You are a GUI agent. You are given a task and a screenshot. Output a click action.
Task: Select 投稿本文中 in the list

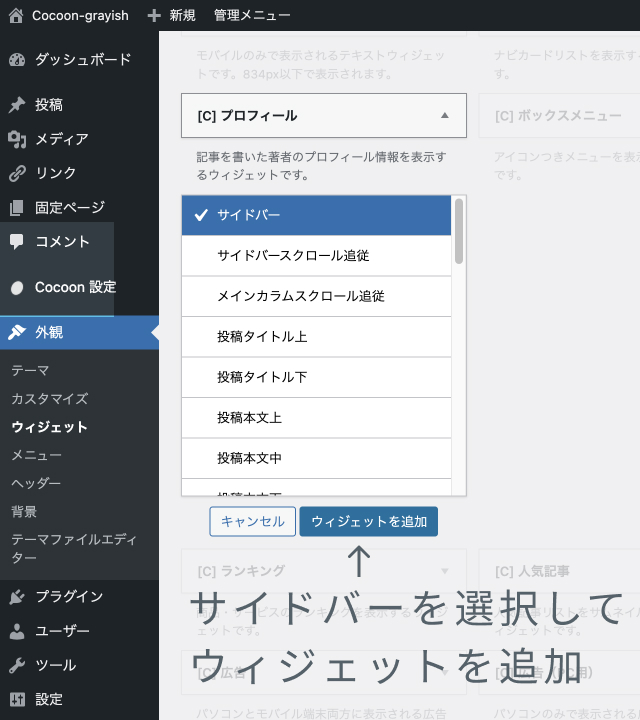click(316, 458)
